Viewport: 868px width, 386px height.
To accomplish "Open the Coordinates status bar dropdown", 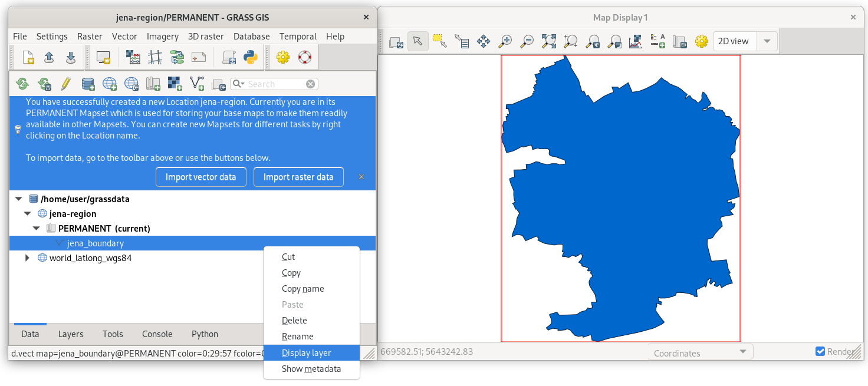I will coord(701,352).
